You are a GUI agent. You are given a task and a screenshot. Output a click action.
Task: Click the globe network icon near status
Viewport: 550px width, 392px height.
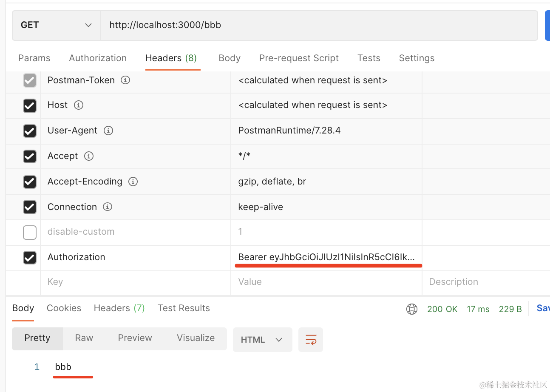(412, 309)
